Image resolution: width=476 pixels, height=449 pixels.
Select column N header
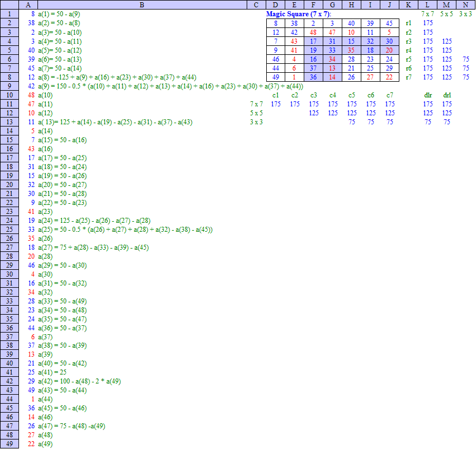(x=466, y=5)
